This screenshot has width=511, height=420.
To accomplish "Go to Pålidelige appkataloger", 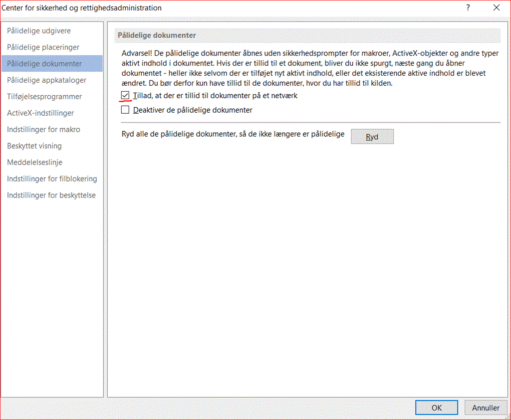I will (52, 80).
